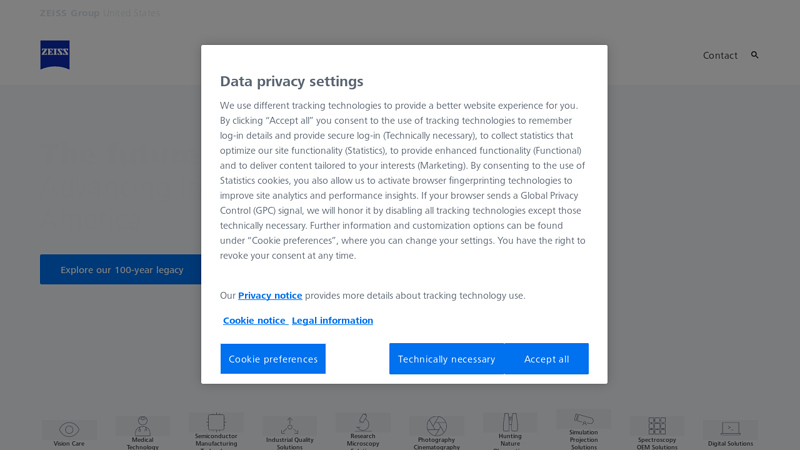
Task: Open Simulation Projection Solutions icon
Action: [x=583, y=419]
